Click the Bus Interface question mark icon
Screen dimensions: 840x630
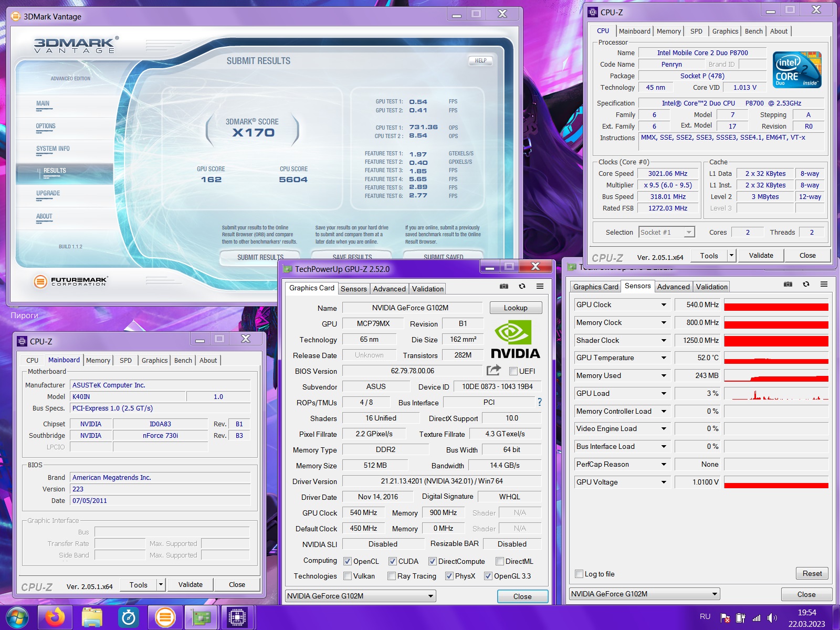[x=539, y=402]
